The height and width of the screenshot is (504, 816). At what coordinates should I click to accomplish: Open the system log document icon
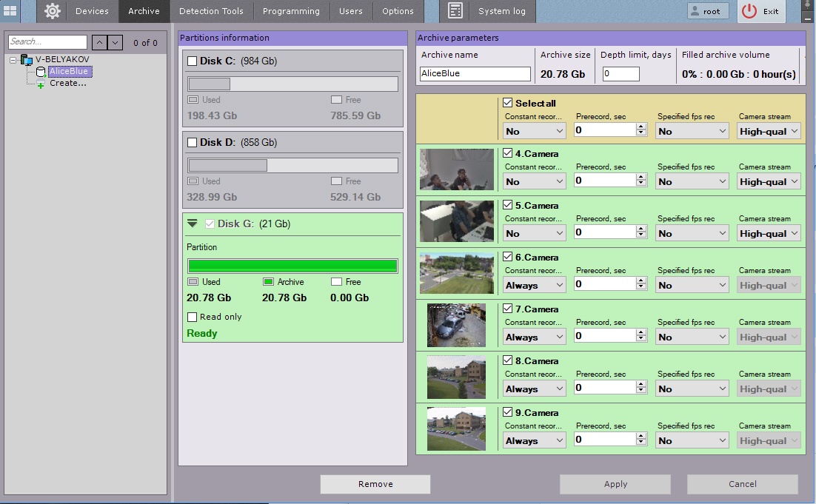pos(455,11)
